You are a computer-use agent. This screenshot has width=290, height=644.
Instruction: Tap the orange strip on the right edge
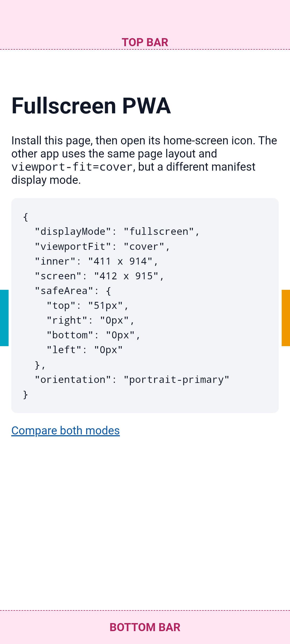coord(286,318)
